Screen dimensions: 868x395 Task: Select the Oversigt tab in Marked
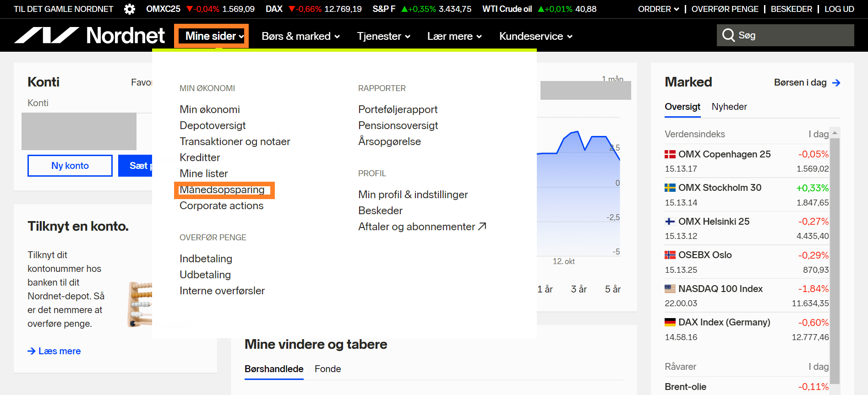(x=682, y=107)
